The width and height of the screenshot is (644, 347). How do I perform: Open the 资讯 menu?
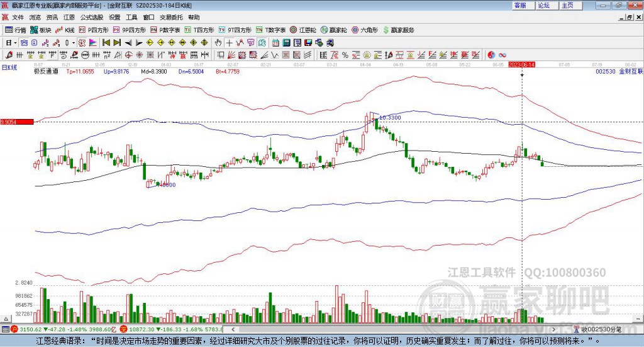pyautogui.click(x=52, y=17)
